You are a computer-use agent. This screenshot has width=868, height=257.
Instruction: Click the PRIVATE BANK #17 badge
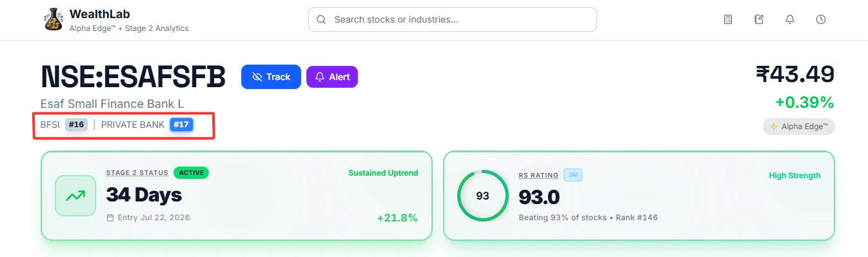click(x=181, y=125)
